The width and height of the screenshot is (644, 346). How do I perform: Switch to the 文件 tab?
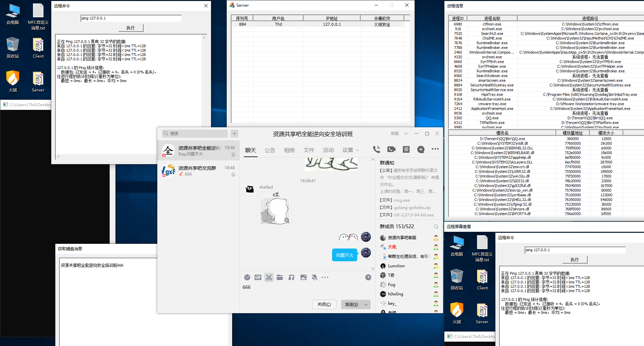click(x=309, y=150)
